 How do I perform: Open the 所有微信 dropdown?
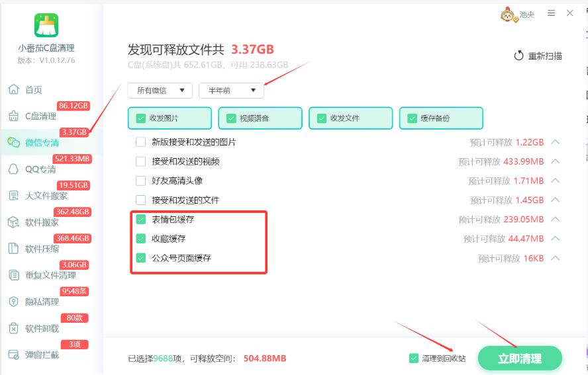(x=160, y=91)
